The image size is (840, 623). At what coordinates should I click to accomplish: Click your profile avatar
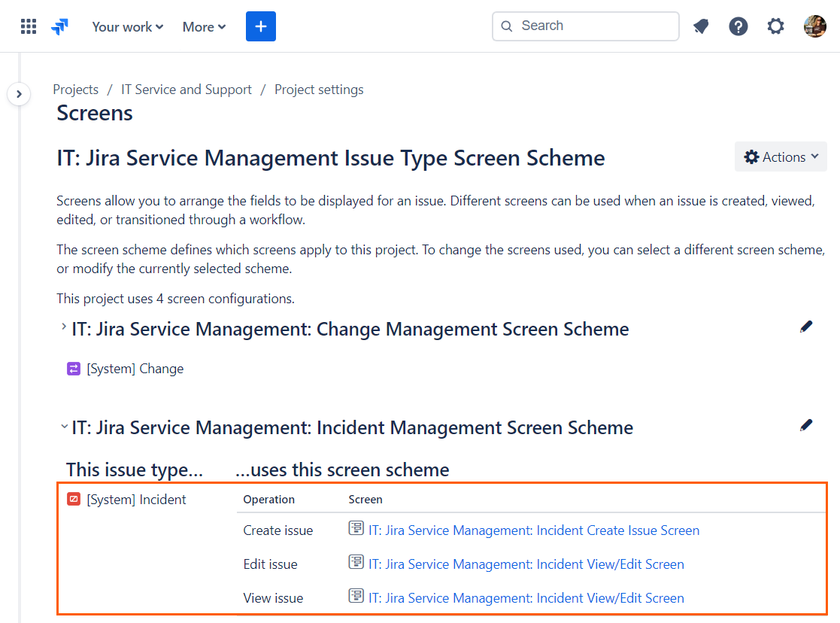click(x=814, y=26)
